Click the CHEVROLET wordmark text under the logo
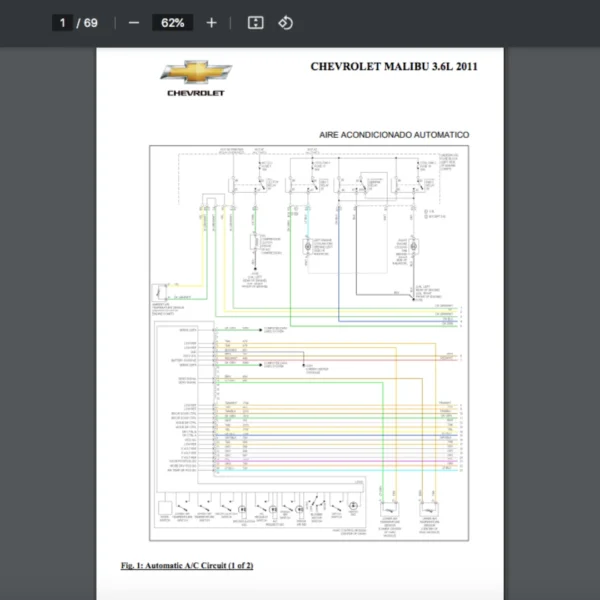 point(196,93)
